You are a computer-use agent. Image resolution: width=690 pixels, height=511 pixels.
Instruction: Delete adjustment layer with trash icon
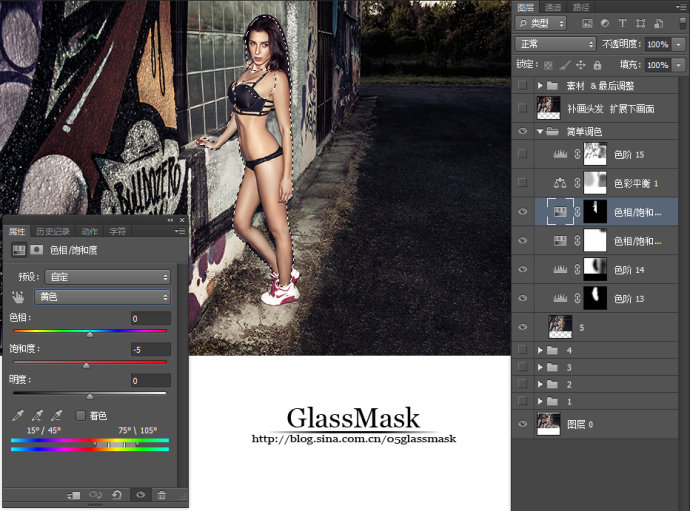(x=162, y=495)
